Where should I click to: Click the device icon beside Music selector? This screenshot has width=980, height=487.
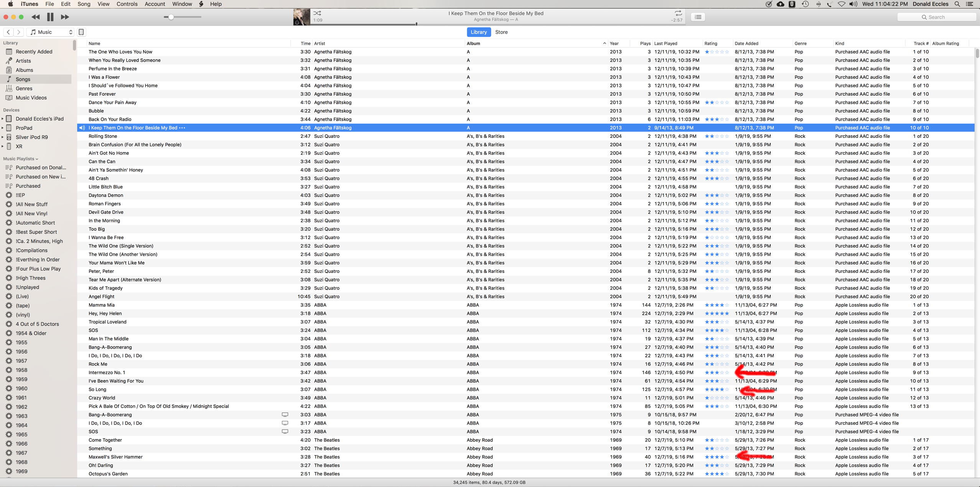pyautogui.click(x=81, y=32)
